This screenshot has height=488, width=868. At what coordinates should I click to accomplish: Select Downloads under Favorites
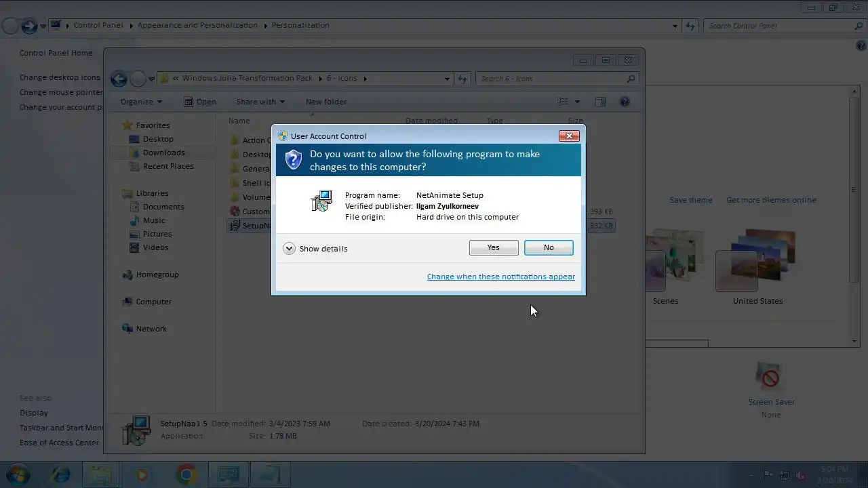(x=163, y=152)
